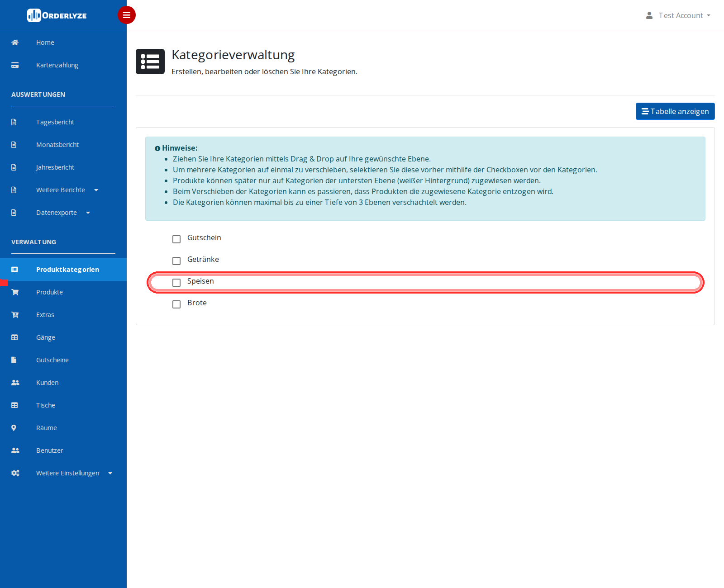
Task: Click the Produkte shopping cart icon
Action: pos(15,292)
